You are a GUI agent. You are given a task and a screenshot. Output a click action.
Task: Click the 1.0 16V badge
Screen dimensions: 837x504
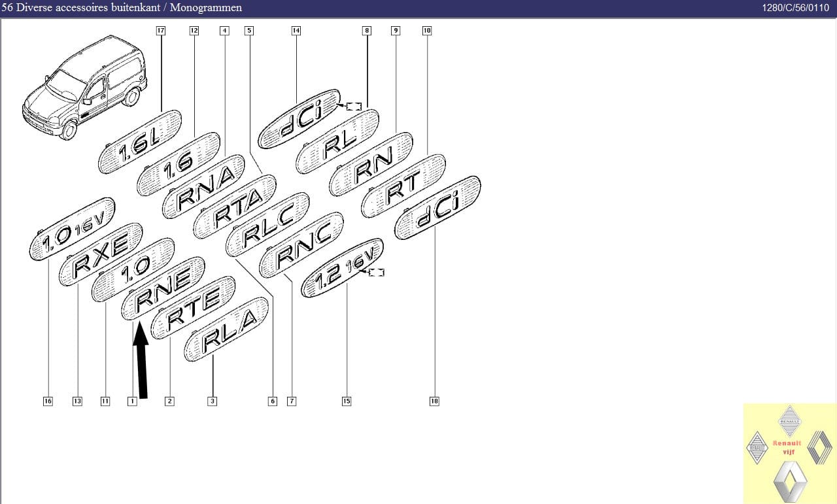[x=72, y=229]
